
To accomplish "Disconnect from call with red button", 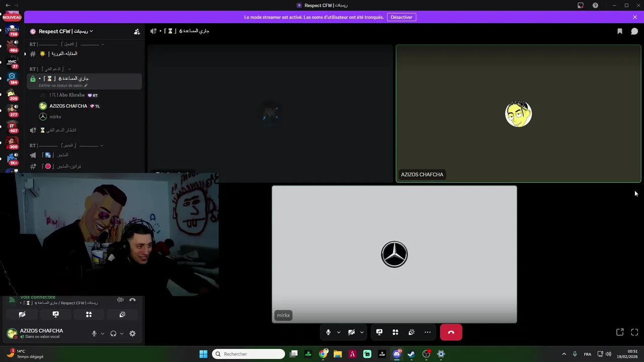I will coord(451,332).
